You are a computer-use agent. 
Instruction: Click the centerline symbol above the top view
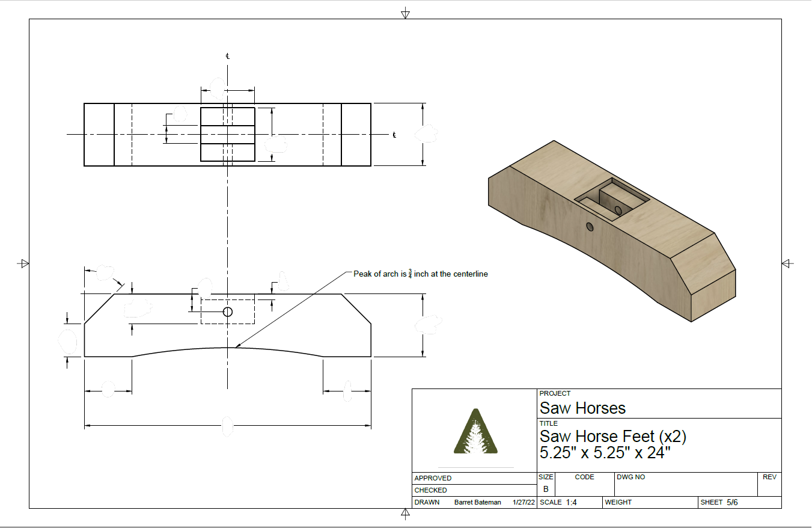(227, 56)
